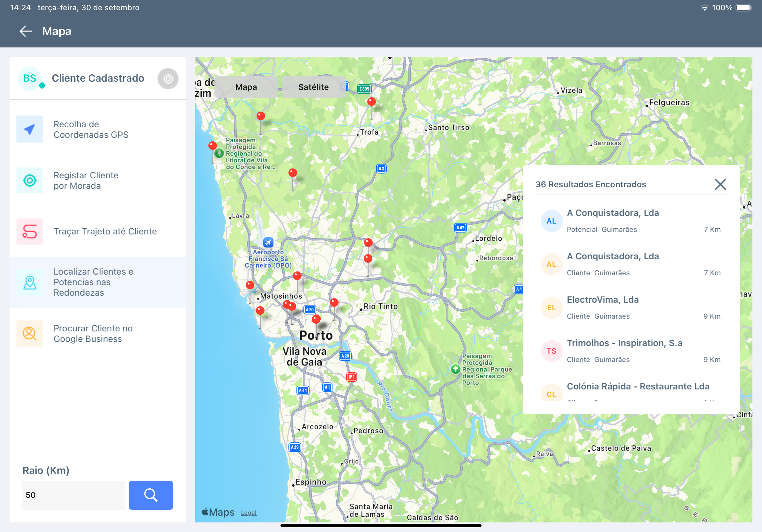Tap the Trofa map label
Screen dimensions: 762x532
pyautogui.click(x=369, y=132)
